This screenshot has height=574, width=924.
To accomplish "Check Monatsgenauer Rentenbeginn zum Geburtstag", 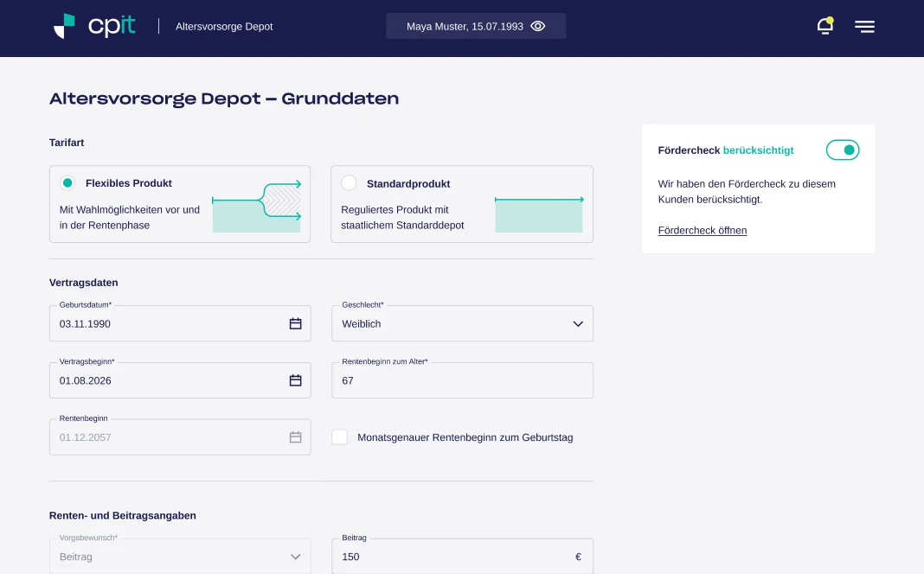I will (339, 437).
